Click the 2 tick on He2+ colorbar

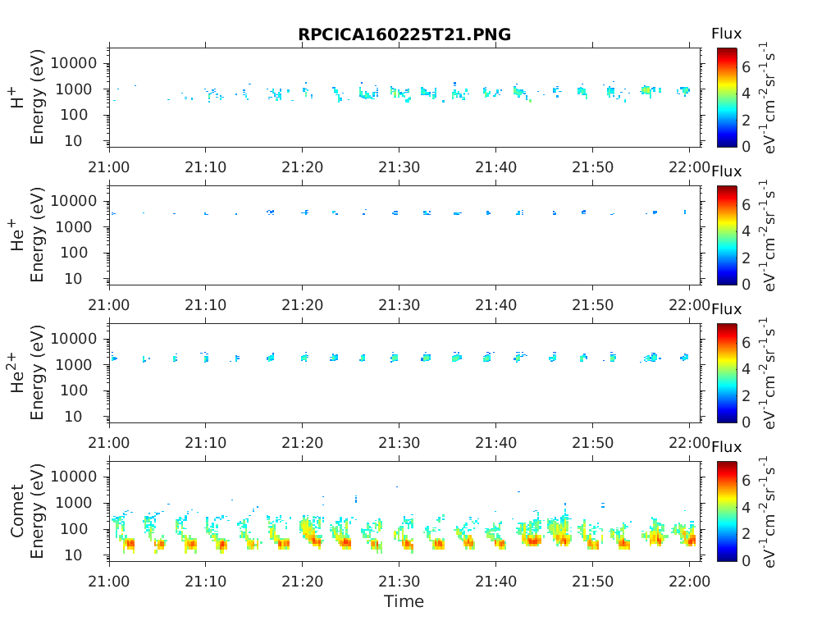[746, 395]
